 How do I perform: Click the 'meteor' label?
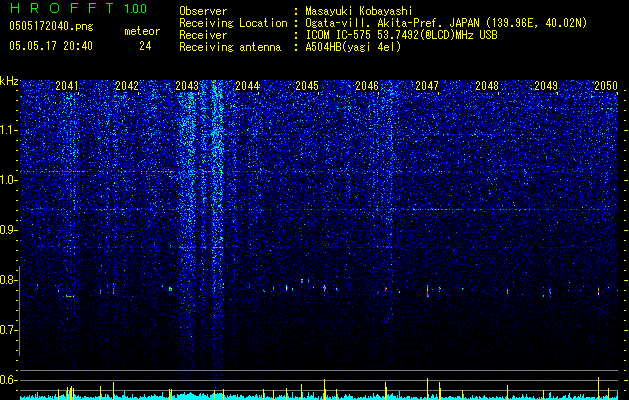142,31
